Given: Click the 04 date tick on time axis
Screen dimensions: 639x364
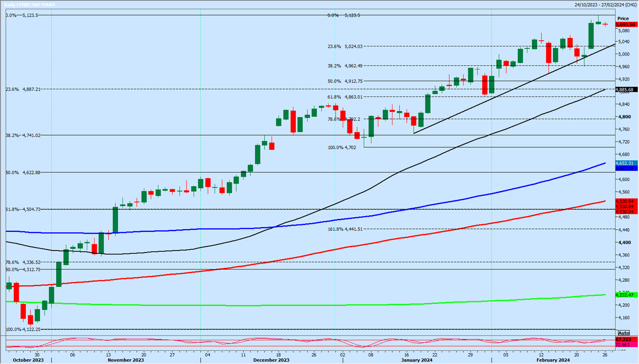Looking at the screenshot, I should click(208, 355).
